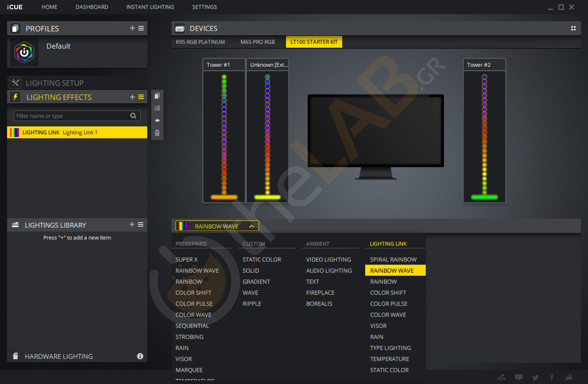Click the Devices keyboard icon
588x384 pixels.
(179, 28)
